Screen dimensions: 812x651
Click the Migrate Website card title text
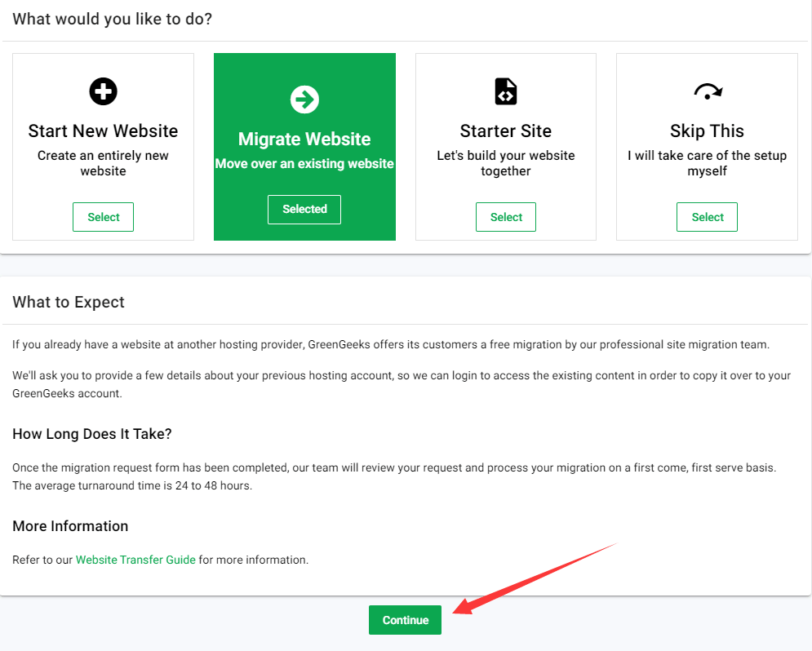click(304, 139)
